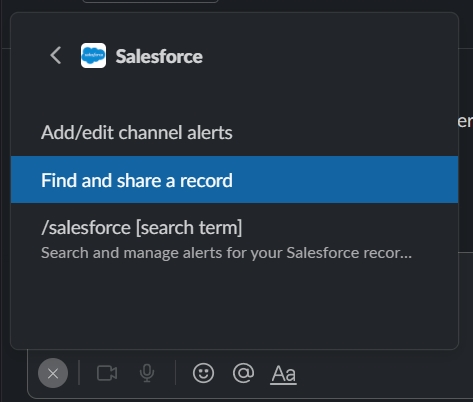Close the shortcuts menu with X button
The width and height of the screenshot is (473, 402).
point(53,373)
